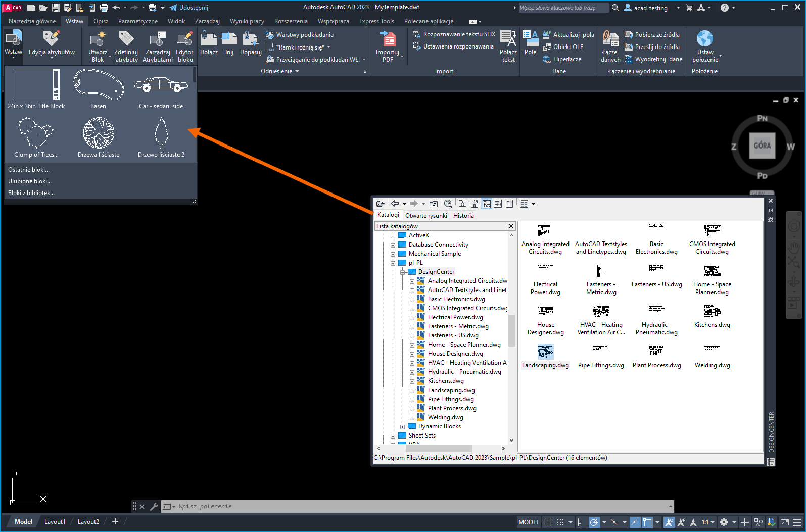Click the Undo arrow icon
The image size is (806, 532).
[x=116, y=8]
